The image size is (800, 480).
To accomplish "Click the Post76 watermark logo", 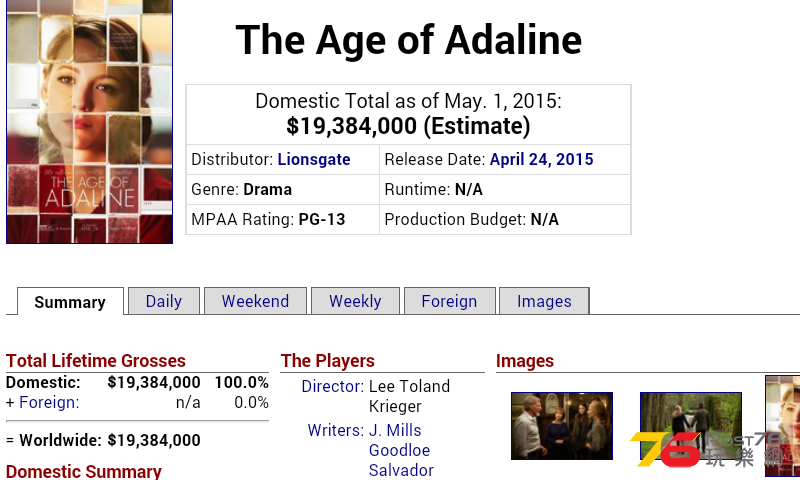I will pos(714,449).
